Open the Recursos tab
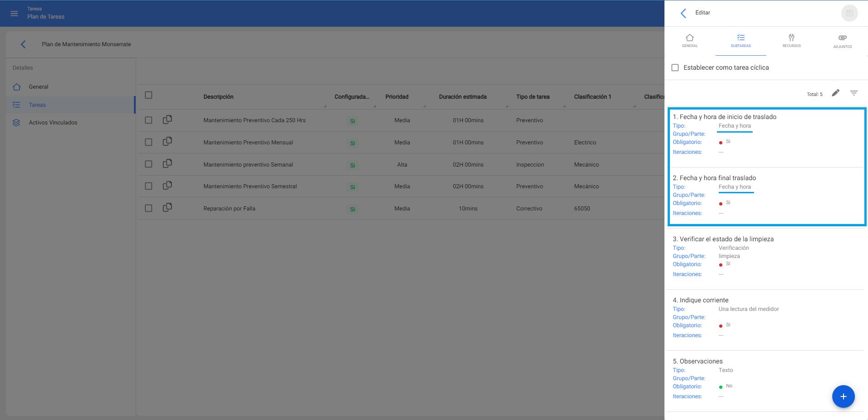This screenshot has width=868, height=420. pos(791,41)
